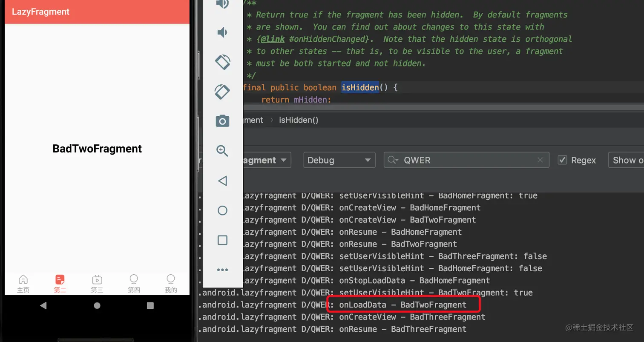
Task: Activate the emulator zoom magnifier tool
Action: point(222,151)
